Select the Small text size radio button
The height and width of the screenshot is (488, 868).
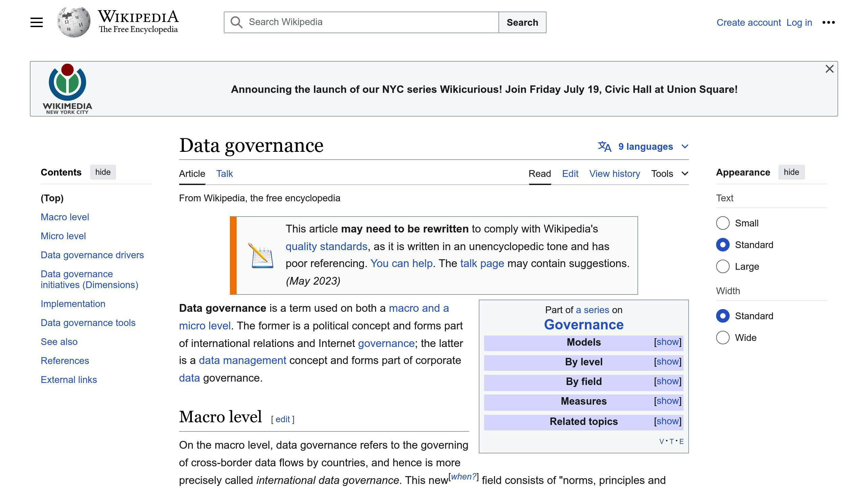723,223
